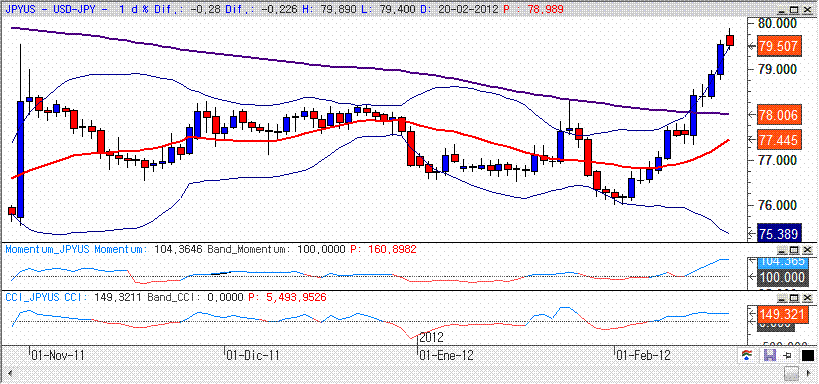Click the 79.000 price axis value
The width and height of the screenshot is (819, 384).
click(776, 69)
